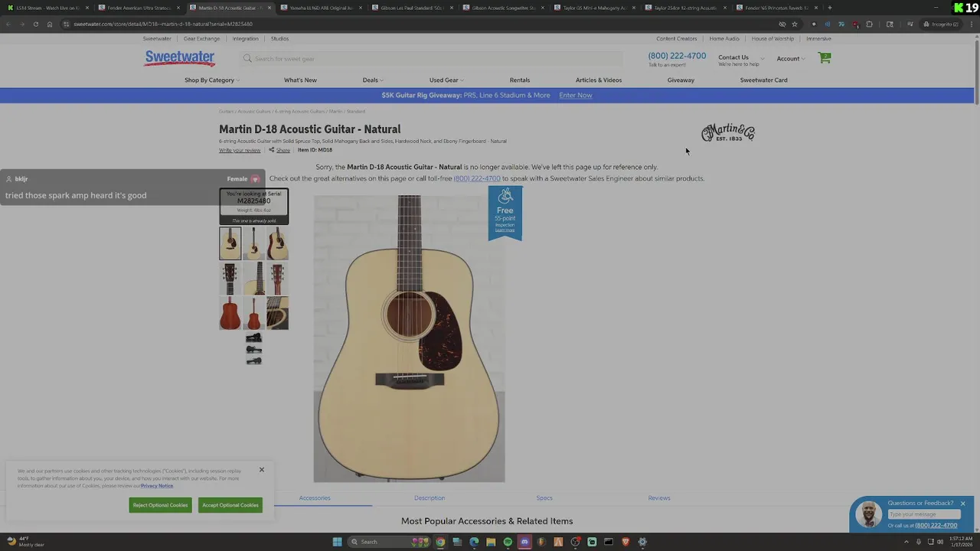Open Brave browser from the taskbar
This screenshot has width=980, height=551.
pyautogui.click(x=626, y=542)
